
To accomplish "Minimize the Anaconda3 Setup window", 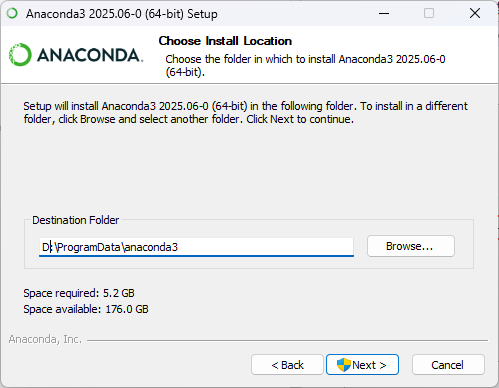I will pyautogui.click(x=384, y=13).
